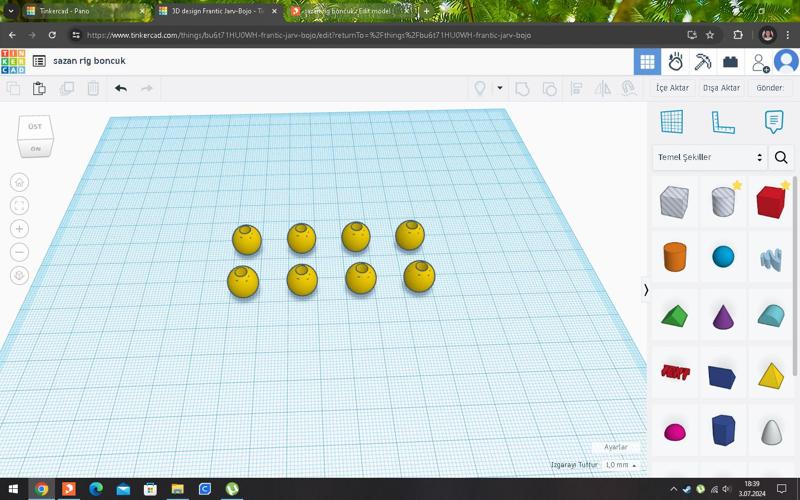Undo the last action
Screen dimensions: 800x500
(121, 88)
